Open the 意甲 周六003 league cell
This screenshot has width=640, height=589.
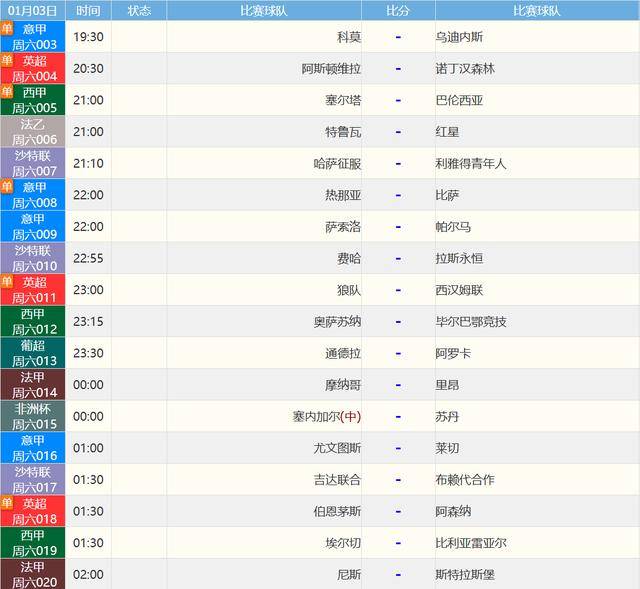[33, 36]
